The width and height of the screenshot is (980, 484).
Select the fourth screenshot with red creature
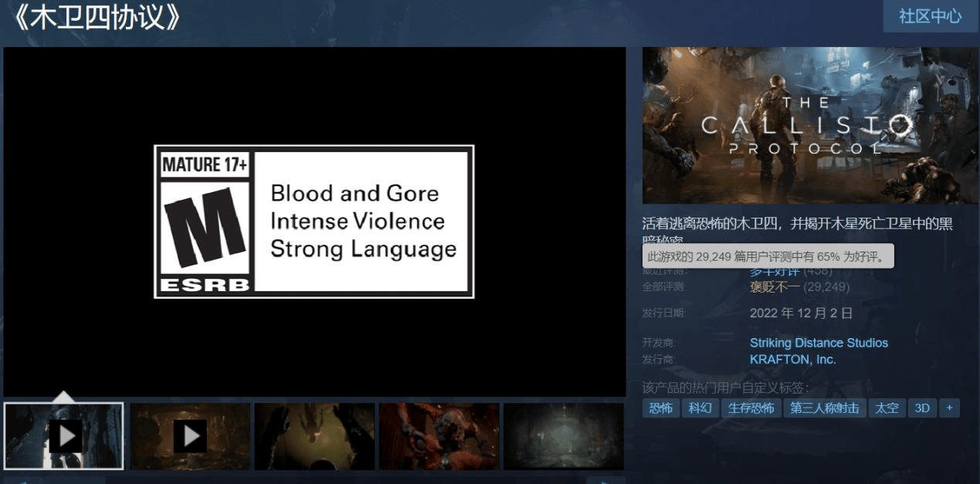pos(439,436)
